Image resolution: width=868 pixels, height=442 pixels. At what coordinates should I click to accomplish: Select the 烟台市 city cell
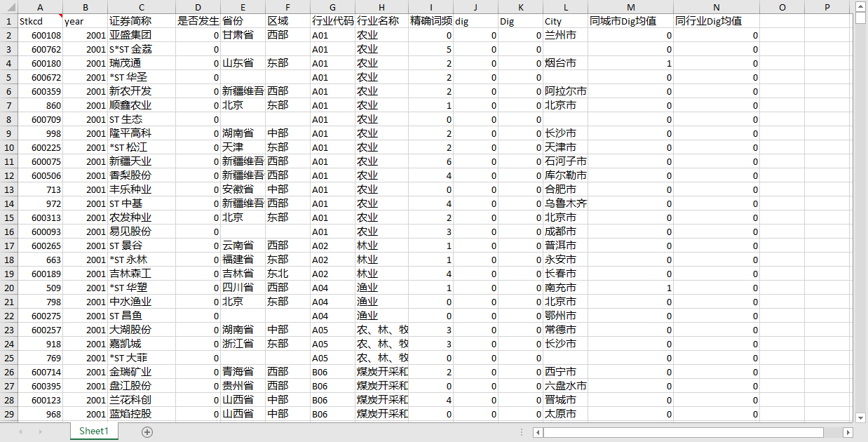[565, 63]
